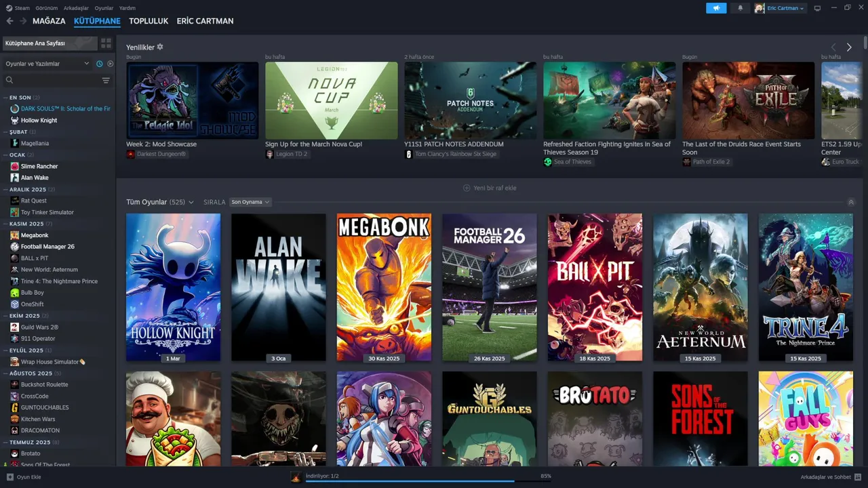This screenshot has height=488, width=868.
Task: Click the download game icon in footer
Action: [296, 477]
